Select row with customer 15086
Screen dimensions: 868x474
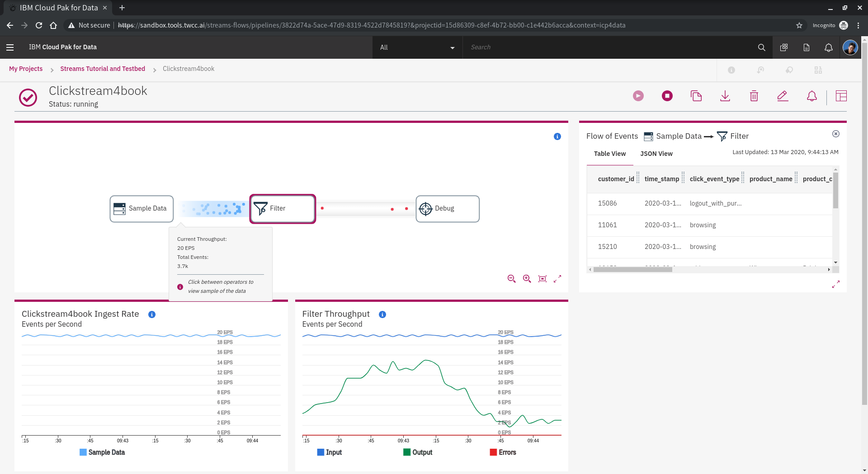tap(709, 203)
